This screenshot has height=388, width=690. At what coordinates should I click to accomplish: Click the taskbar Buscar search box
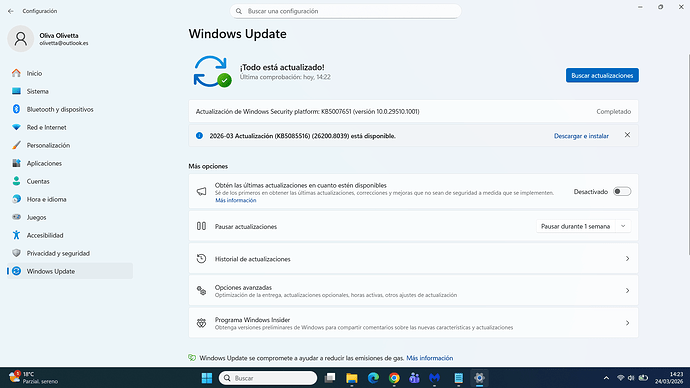point(268,378)
